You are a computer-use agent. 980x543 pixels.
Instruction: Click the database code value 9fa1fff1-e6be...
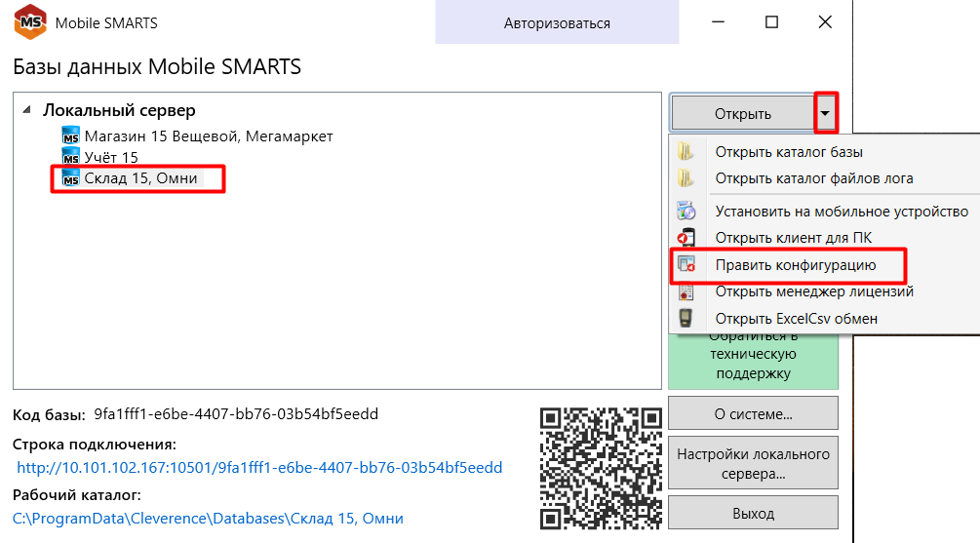(236, 413)
